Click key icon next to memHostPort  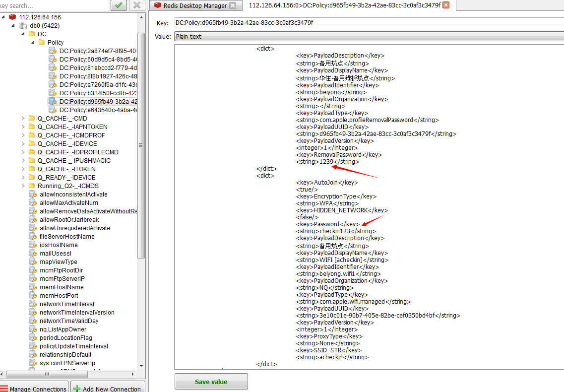(x=33, y=295)
